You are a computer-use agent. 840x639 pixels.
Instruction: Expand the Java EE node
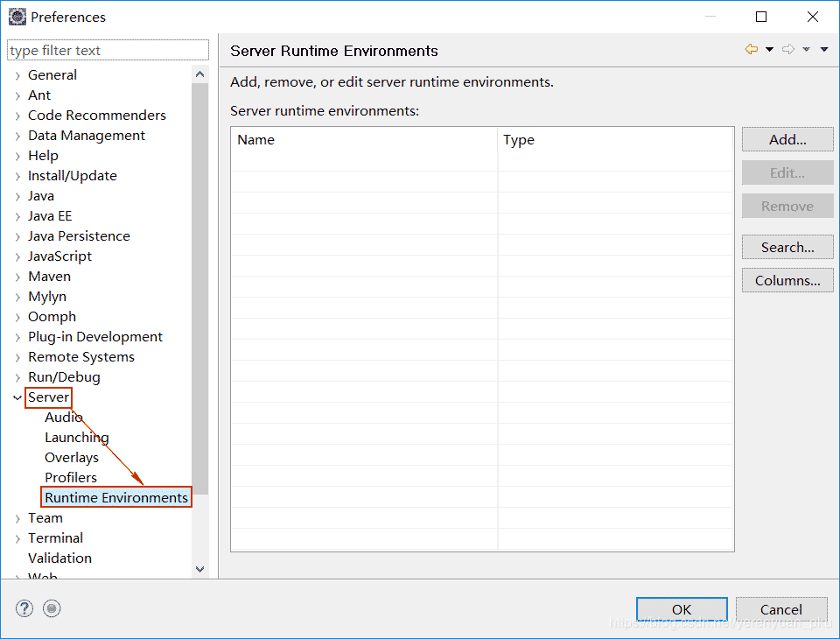tap(17, 216)
